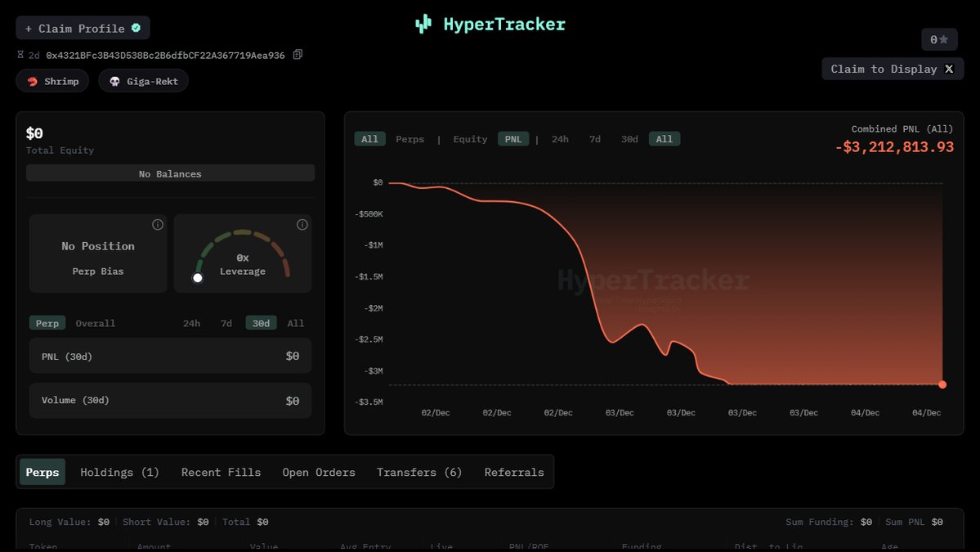Screen dimensions: 980x552
Task: Toggle chart to Equity mode
Action: coord(470,139)
